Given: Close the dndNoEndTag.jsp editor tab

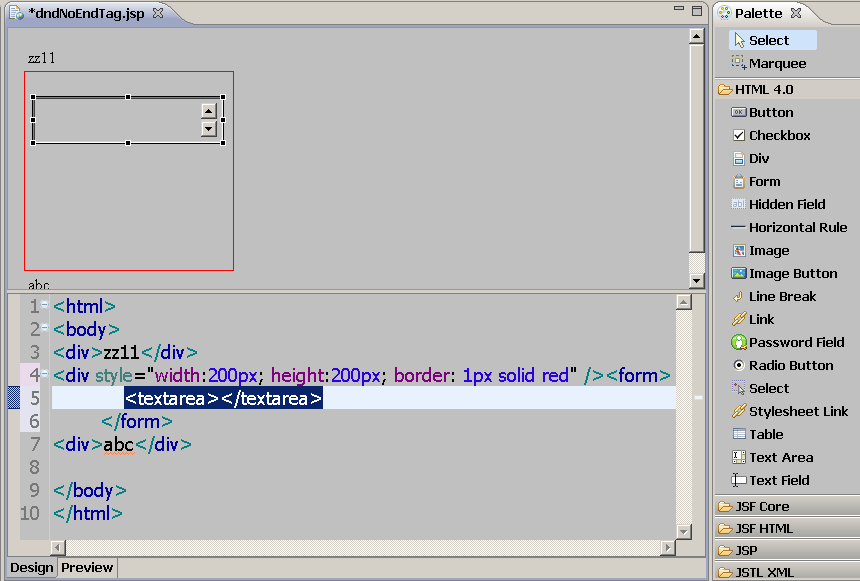Looking at the screenshot, I should 158,13.
